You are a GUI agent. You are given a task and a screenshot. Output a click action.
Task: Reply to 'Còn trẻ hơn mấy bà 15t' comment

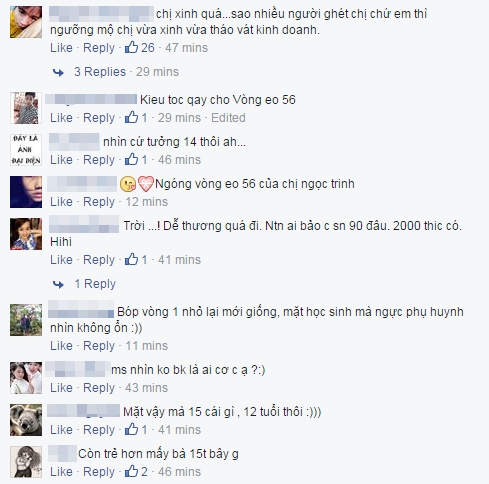coord(99,472)
